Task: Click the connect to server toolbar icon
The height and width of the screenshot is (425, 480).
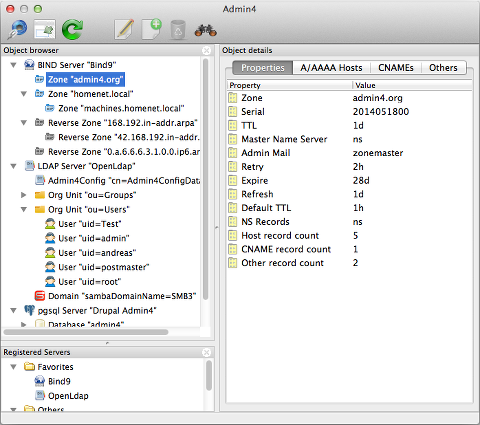Action: pyautogui.click(x=17, y=30)
